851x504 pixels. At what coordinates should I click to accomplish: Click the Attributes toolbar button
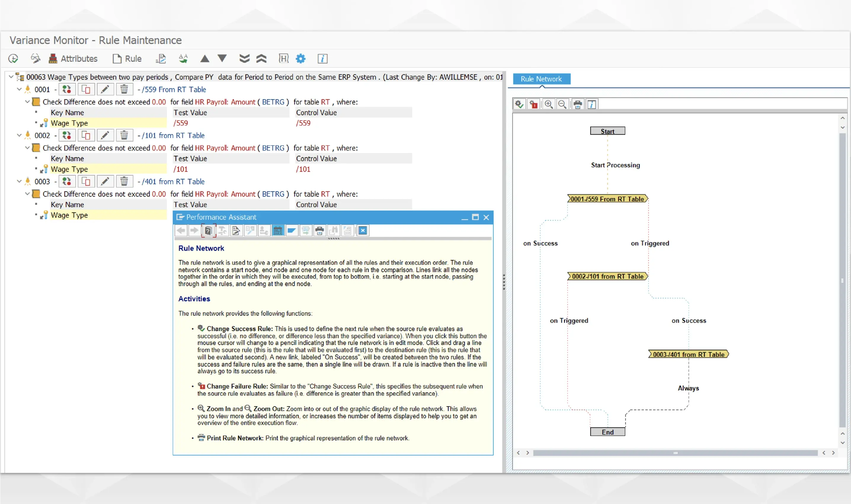point(73,59)
